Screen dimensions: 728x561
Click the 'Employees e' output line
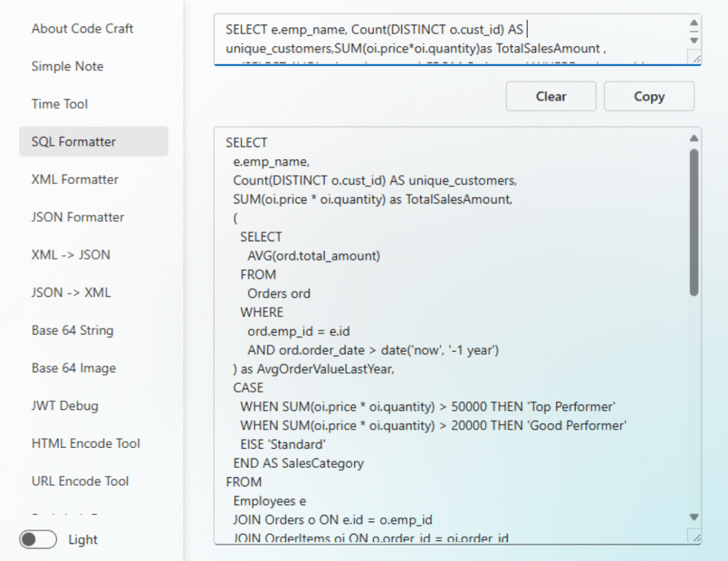point(269,501)
